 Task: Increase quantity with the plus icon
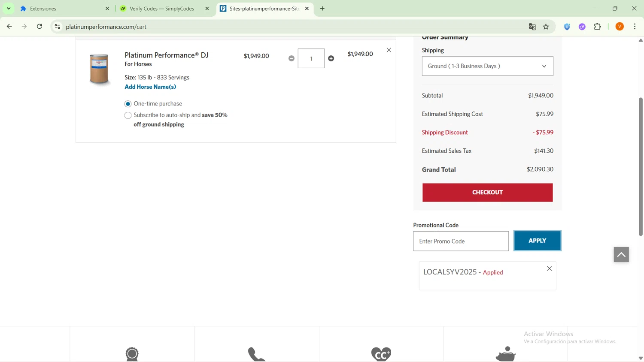click(x=331, y=58)
